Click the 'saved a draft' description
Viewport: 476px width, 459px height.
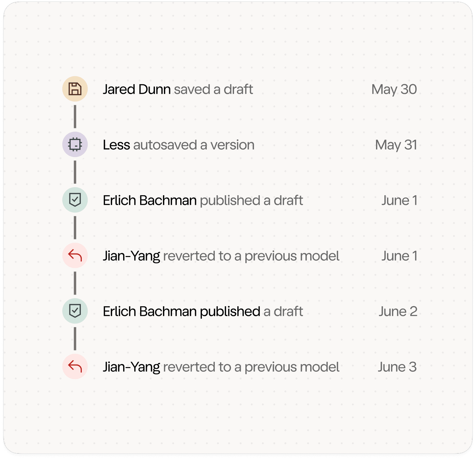pos(213,89)
